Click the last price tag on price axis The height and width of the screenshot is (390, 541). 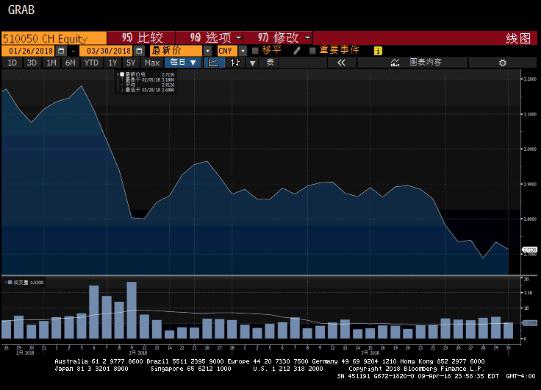(x=530, y=250)
